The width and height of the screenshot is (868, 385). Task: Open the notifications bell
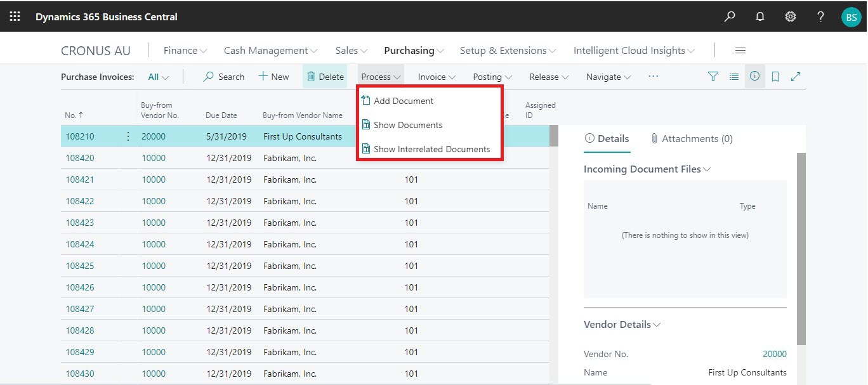point(760,16)
